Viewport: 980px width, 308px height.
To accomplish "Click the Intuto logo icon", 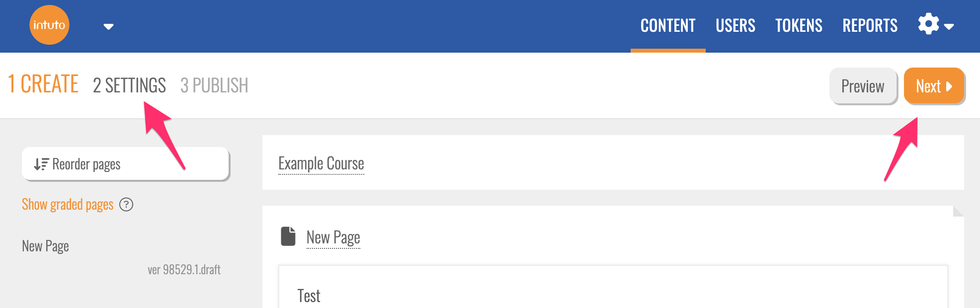I will 49,25.
